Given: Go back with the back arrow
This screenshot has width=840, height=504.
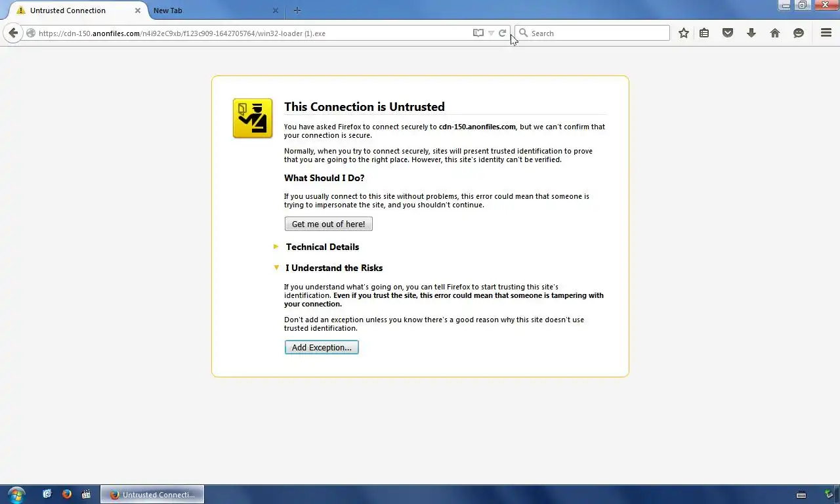Looking at the screenshot, I should [13, 33].
